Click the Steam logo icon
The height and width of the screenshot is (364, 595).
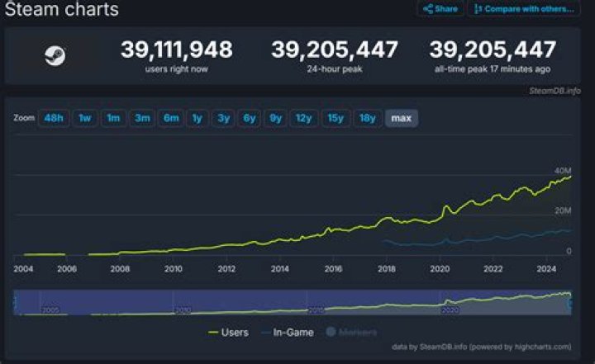tap(55, 56)
